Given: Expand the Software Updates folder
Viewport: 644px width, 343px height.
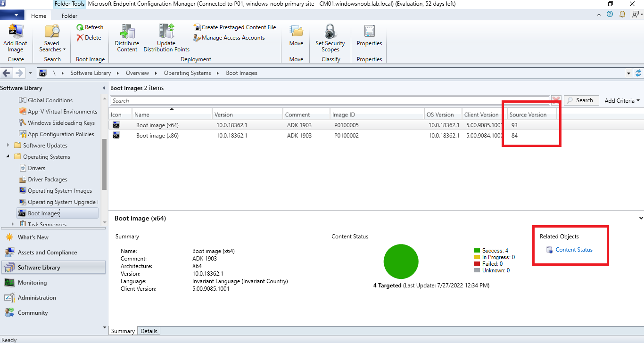Looking at the screenshot, I should [x=8, y=146].
